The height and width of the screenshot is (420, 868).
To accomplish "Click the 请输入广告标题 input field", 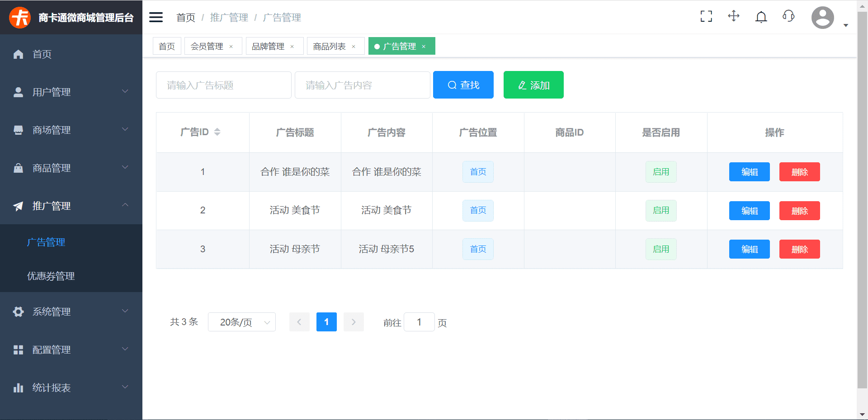I will click(x=223, y=85).
